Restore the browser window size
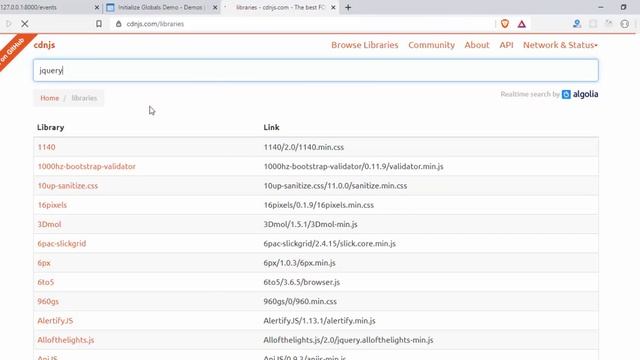The height and width of the screenshot is (360, 640). (x=623, y=7)
